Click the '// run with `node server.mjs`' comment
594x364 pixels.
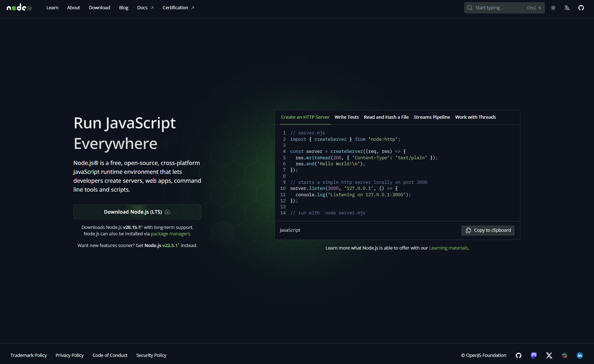pyautogui.click(x=329, y=213)
